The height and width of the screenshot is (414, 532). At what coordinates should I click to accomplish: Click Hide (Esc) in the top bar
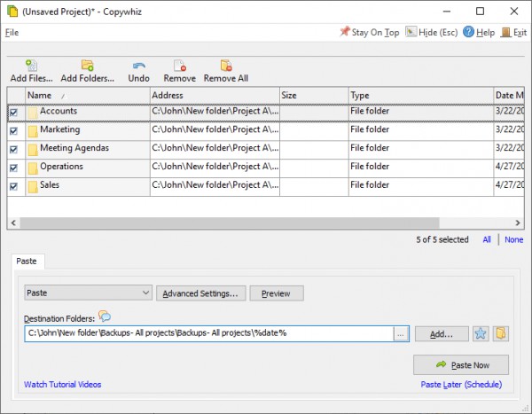tap(432, 32)
